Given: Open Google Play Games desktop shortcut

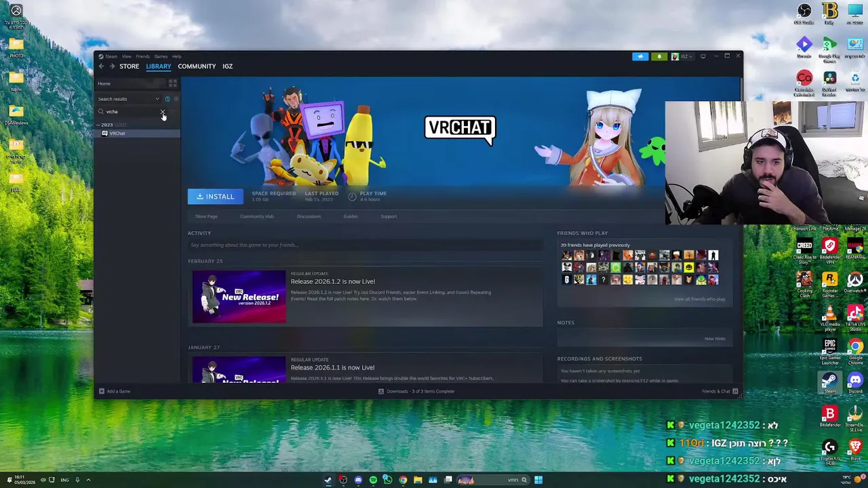Looking at the screenshot, I should pyautogui.click(x=829, y=49).
